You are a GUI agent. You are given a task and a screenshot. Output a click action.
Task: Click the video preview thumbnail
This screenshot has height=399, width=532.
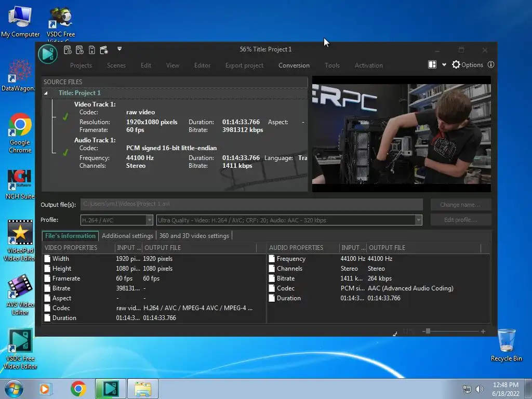[402, 134]
